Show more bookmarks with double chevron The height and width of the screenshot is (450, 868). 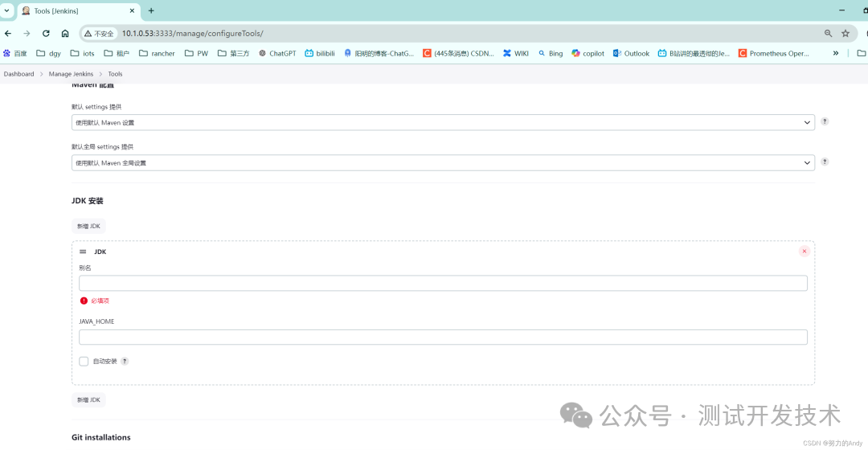[x=835, y=53]
